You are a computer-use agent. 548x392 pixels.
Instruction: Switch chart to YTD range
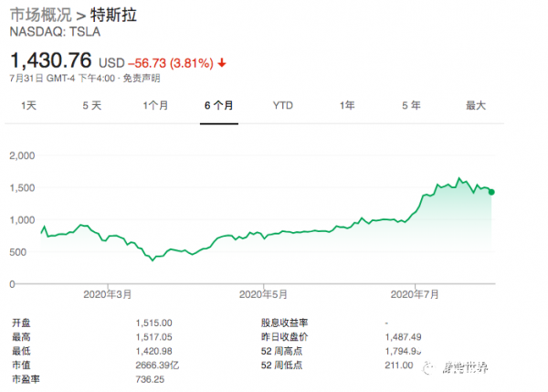(x=283, y=105)
